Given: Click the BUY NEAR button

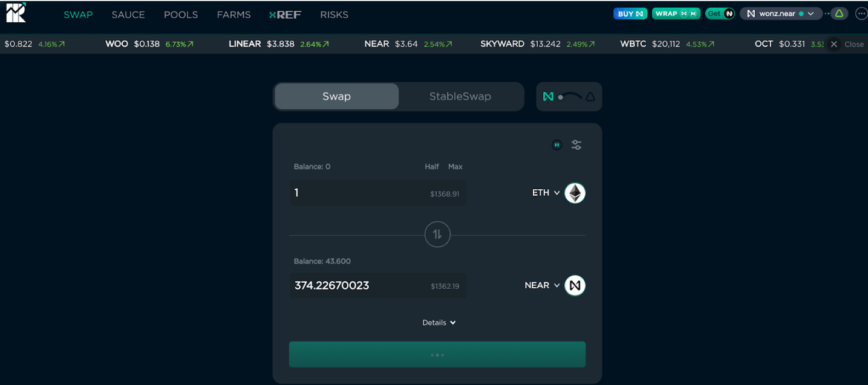Looking at the screenshot, I should tap(630, 13).
